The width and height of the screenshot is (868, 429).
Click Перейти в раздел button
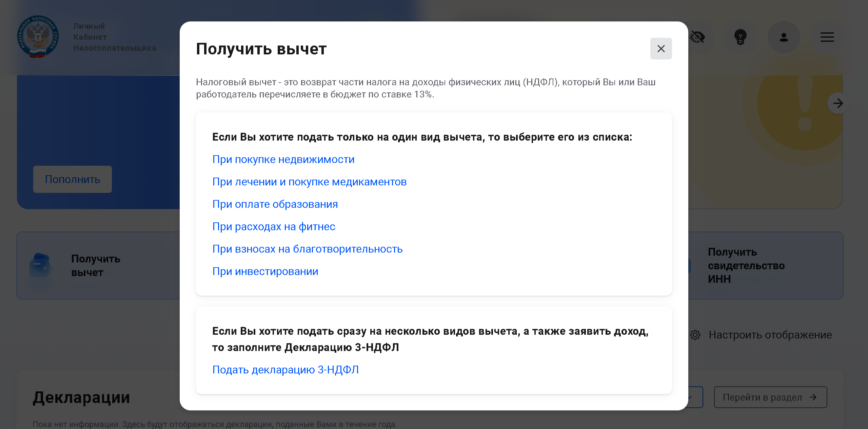(x=770, y=397)
